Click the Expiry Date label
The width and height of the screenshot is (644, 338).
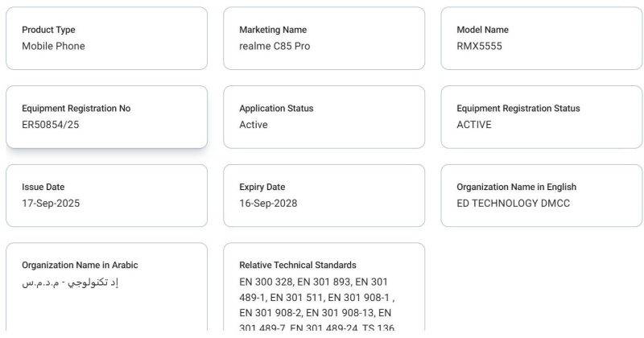pos(262,187)
